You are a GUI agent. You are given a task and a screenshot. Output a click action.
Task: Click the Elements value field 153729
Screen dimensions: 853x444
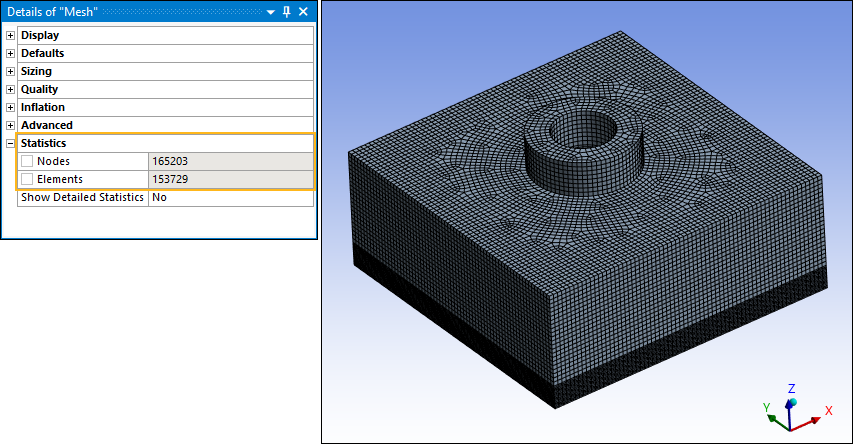230,179
